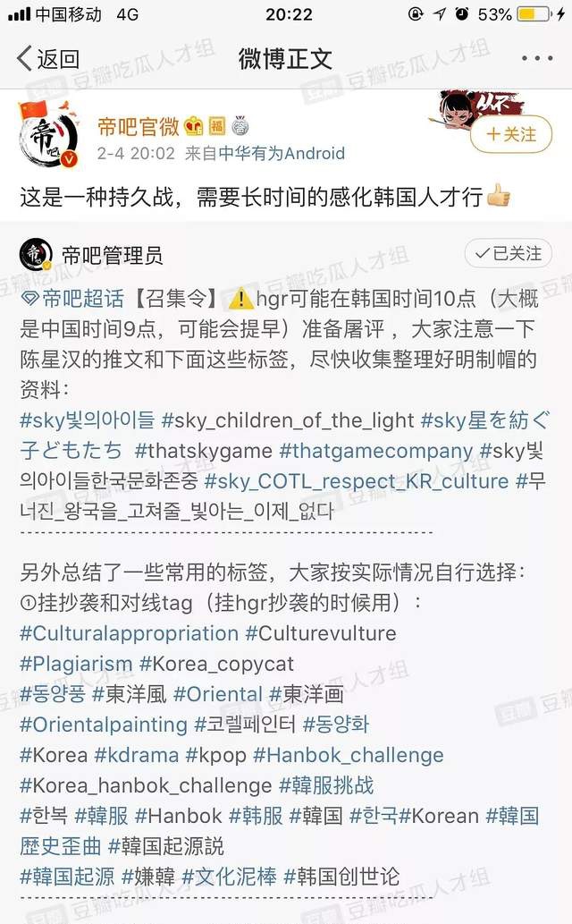Open 帝吧管理员 avatar in repost
Screen dimensions: 572x924
36,255
